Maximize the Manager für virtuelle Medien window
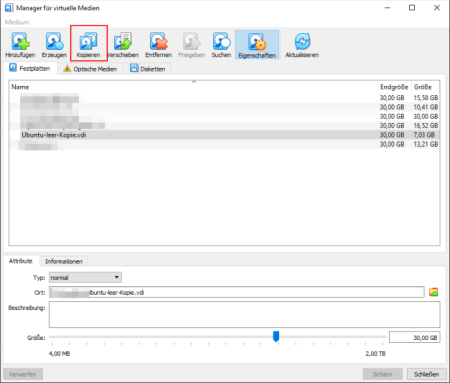Screen dimensions: 450x383 coord(412,8)
